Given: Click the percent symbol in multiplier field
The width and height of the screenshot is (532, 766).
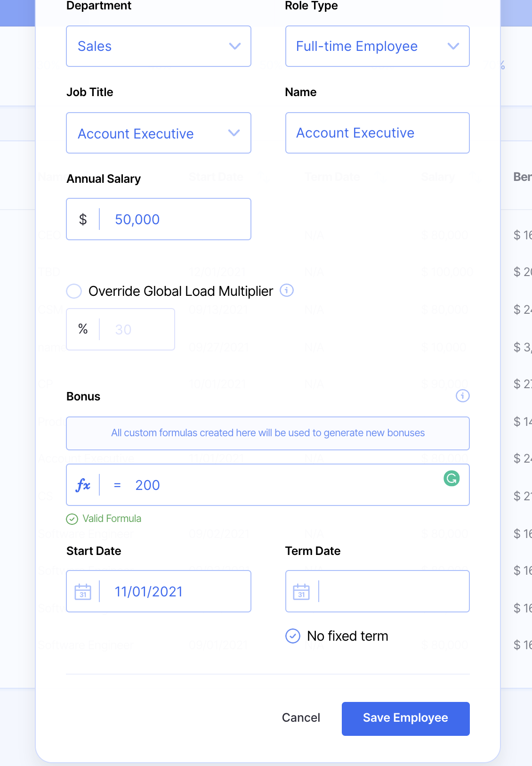Looking at the screenshot, I should tap(83, 329).
